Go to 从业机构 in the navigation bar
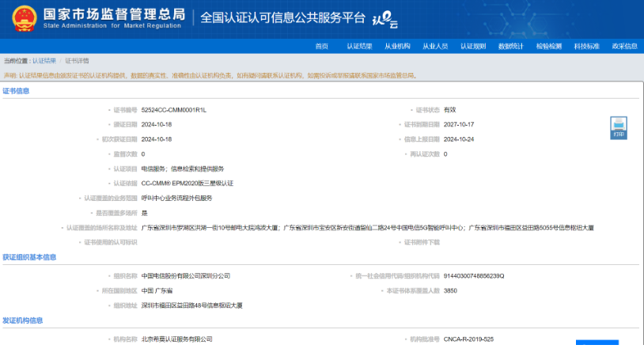This screenshot has width=644, height=360. click(x=397, y=46)
